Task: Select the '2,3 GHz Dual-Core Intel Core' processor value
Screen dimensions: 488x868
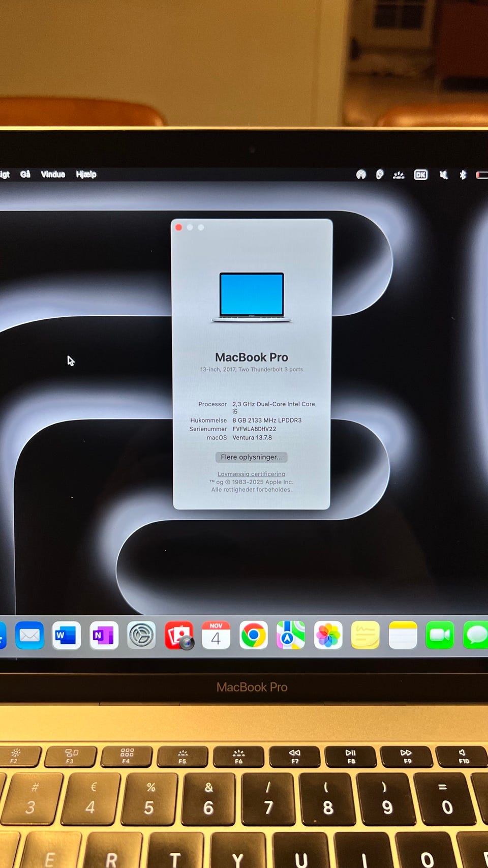Action: click(273, 404)
